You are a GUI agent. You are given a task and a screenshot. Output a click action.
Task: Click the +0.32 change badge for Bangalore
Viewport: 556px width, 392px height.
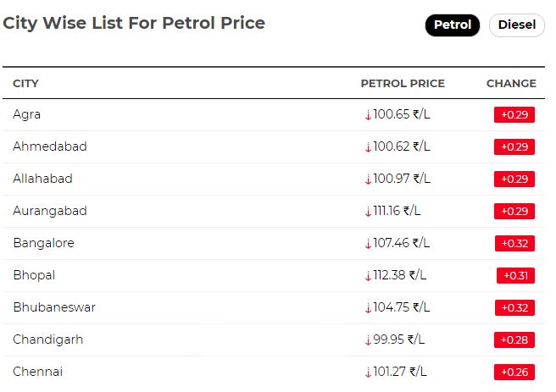click(514, 244)
